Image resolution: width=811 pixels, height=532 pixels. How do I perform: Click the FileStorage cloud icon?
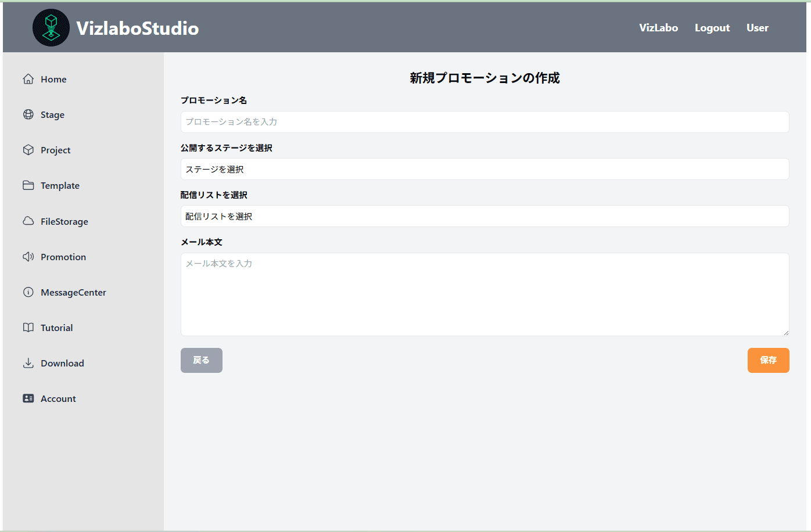tap(28, 221)
